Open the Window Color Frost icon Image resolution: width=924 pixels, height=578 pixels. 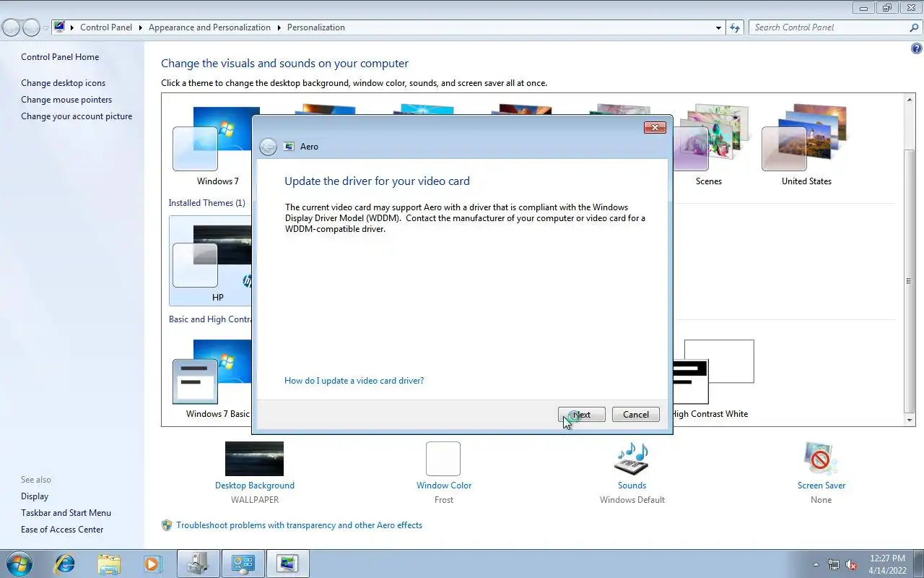coord(443,459)
